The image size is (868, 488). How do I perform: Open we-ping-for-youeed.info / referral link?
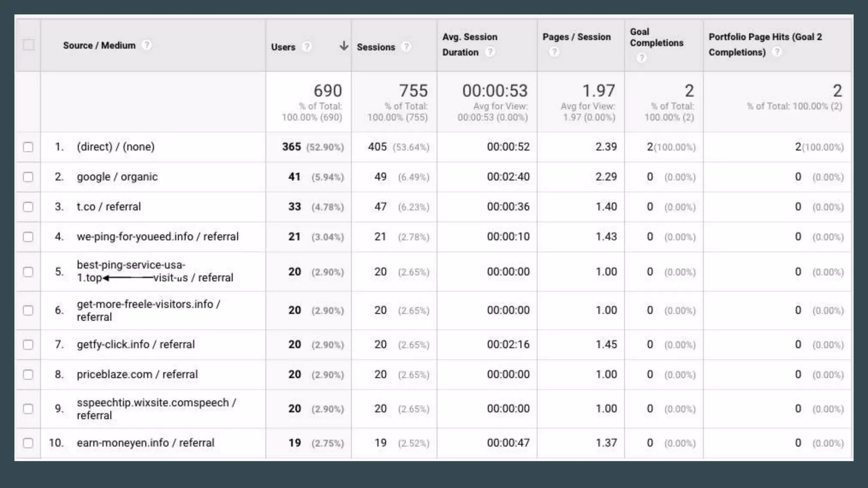[157, 237]
